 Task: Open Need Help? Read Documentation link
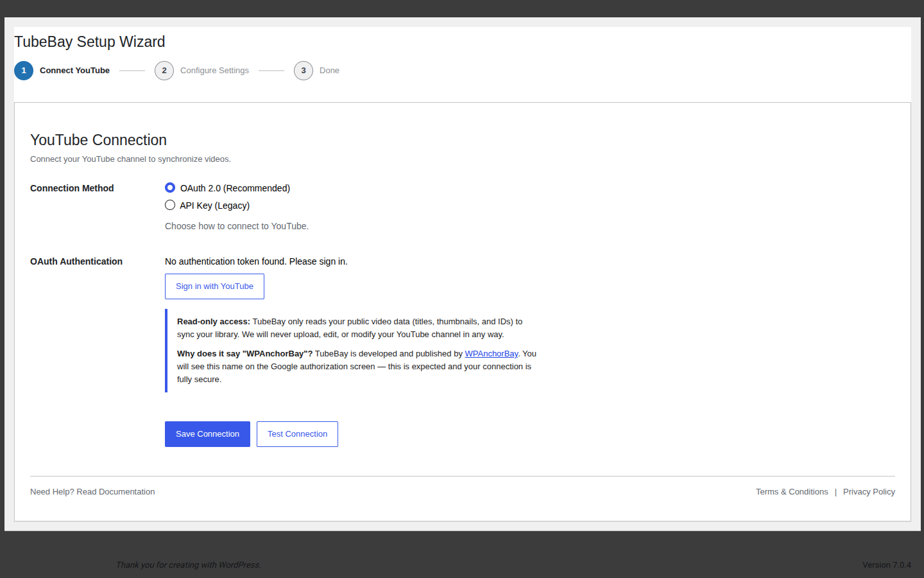click(x=92, y=492)
